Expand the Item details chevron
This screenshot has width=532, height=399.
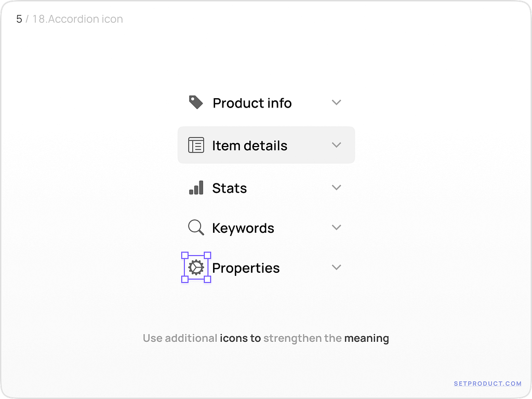tap(337, 145)
